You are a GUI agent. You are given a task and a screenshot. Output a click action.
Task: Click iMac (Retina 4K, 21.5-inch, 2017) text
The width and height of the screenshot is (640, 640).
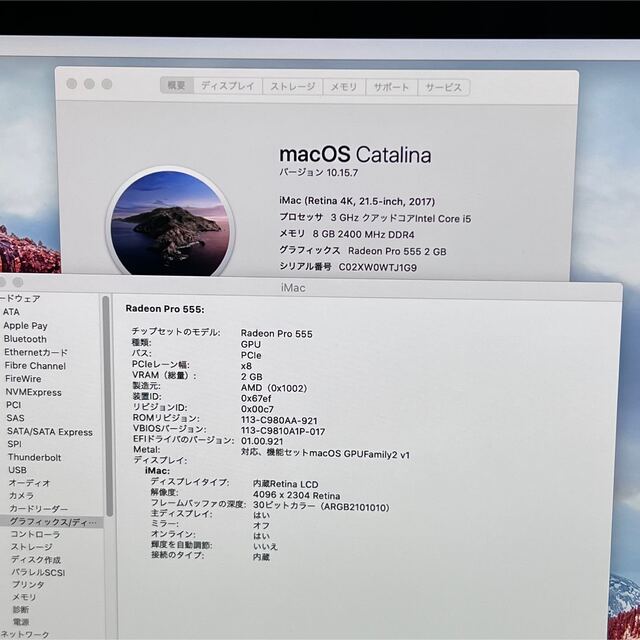click(x=357, y=201)
